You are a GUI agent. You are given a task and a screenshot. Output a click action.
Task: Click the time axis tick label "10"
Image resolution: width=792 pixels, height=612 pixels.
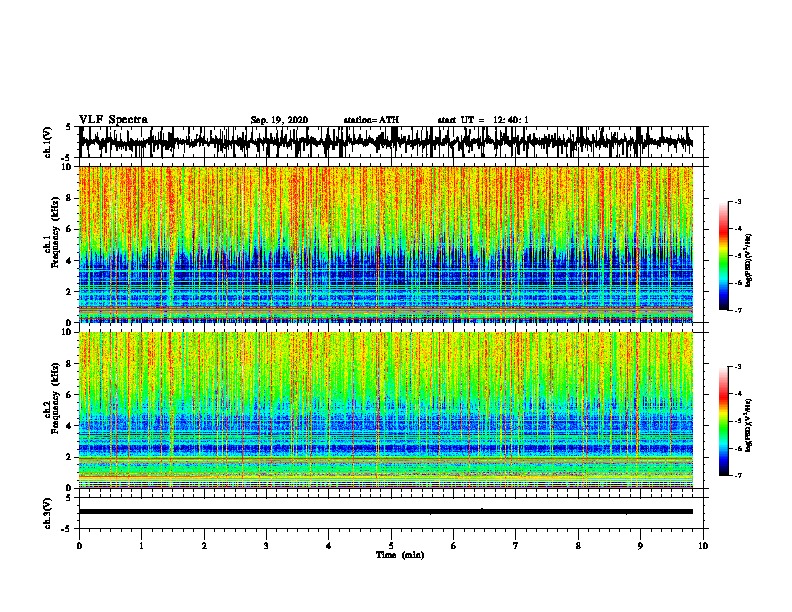(703, 546)
